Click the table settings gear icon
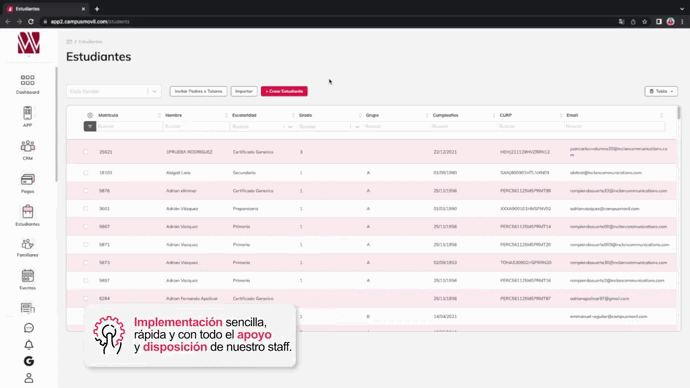 90,115
